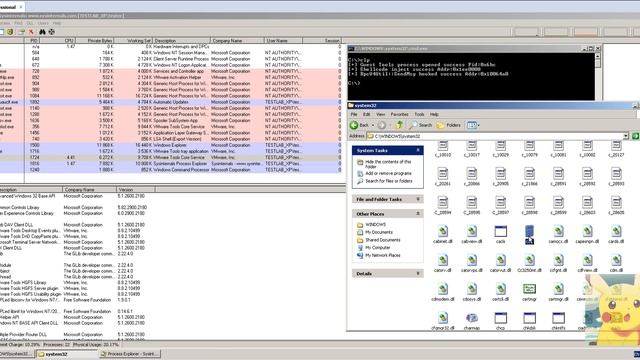
Task: Open Favorites menu in system32 window
Action: pyautogui.click(x=400, y=114)
